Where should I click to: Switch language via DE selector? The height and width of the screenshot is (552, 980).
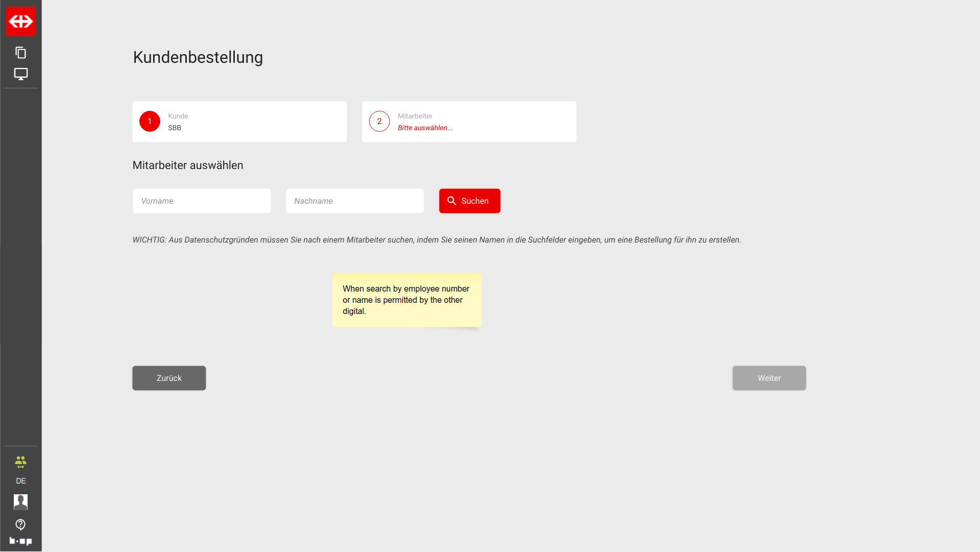click(x=20, y=481)
